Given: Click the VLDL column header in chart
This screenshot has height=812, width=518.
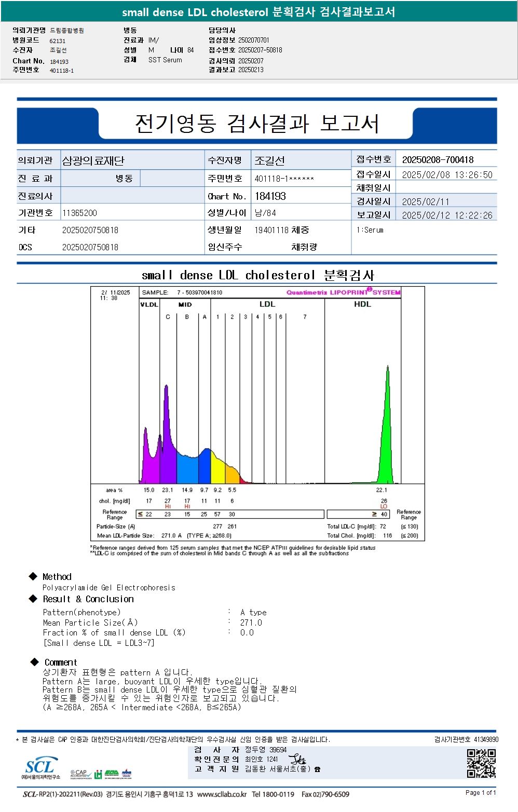Looking at the screenshot, I should click(x=149, y=304).
